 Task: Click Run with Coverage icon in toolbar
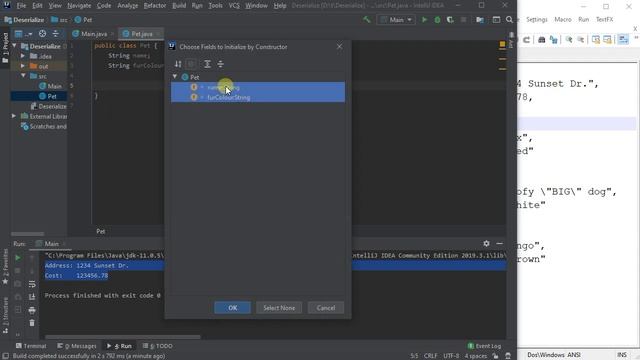(x=450, y=20)
